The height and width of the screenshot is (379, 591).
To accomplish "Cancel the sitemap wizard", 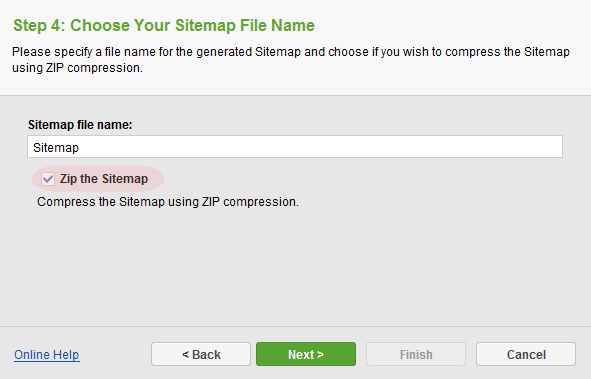I will (526, 354).
